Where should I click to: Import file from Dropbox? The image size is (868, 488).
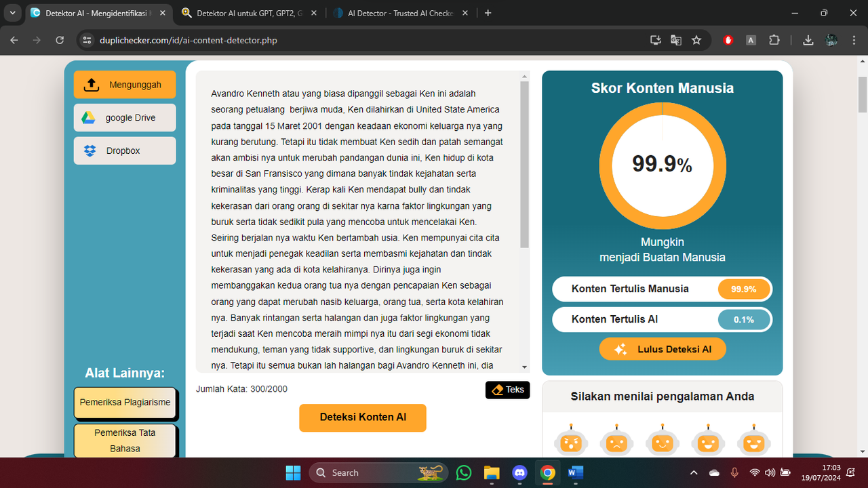click(125, 150)
